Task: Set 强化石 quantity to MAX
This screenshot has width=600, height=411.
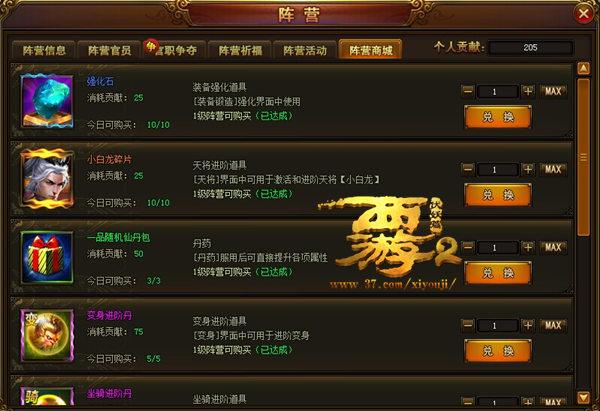Action: (553, 91)
